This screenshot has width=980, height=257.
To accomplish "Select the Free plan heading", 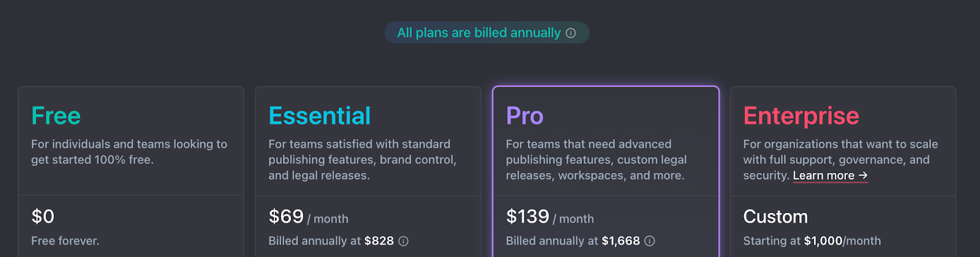I will pos(56,115).
